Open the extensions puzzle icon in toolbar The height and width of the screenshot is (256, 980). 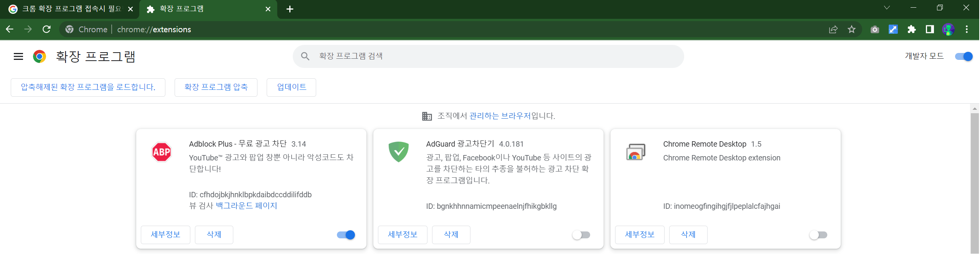(x=912, y=30)
